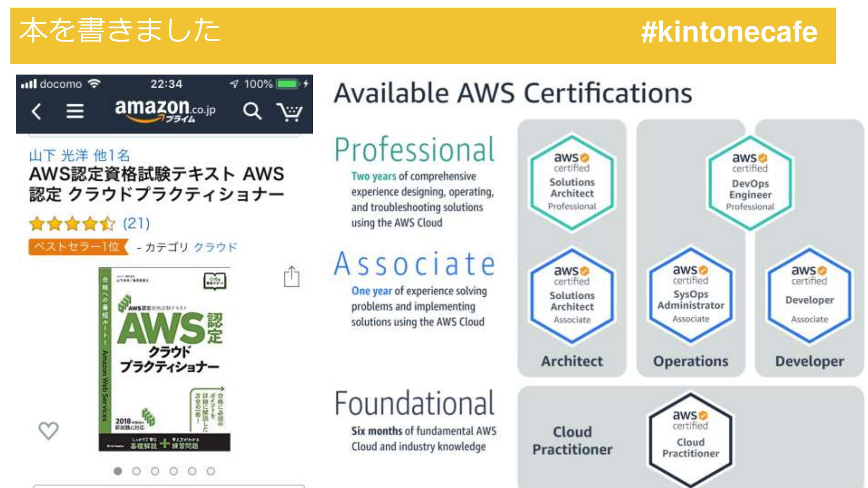The image size is (868, 488).
Task: Open the Amazon hamburger menu
Action: [x=75, y=111]
